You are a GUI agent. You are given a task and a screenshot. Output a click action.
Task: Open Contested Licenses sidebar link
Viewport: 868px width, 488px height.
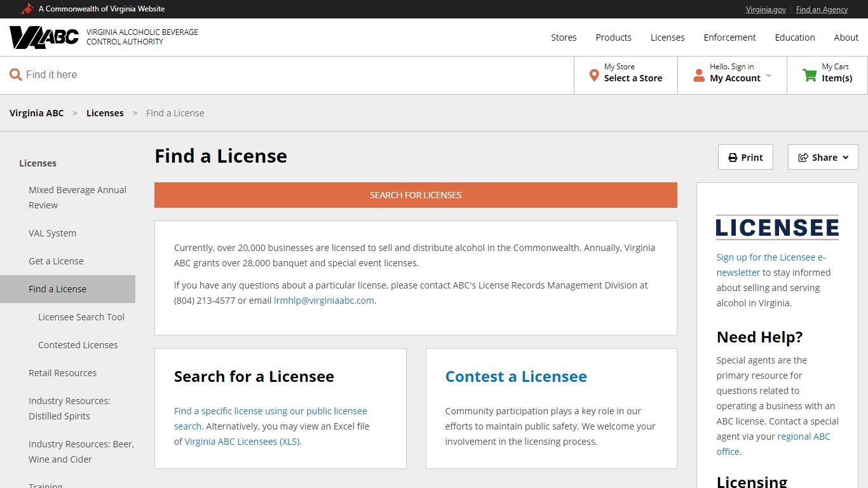[x=78, y=345]
